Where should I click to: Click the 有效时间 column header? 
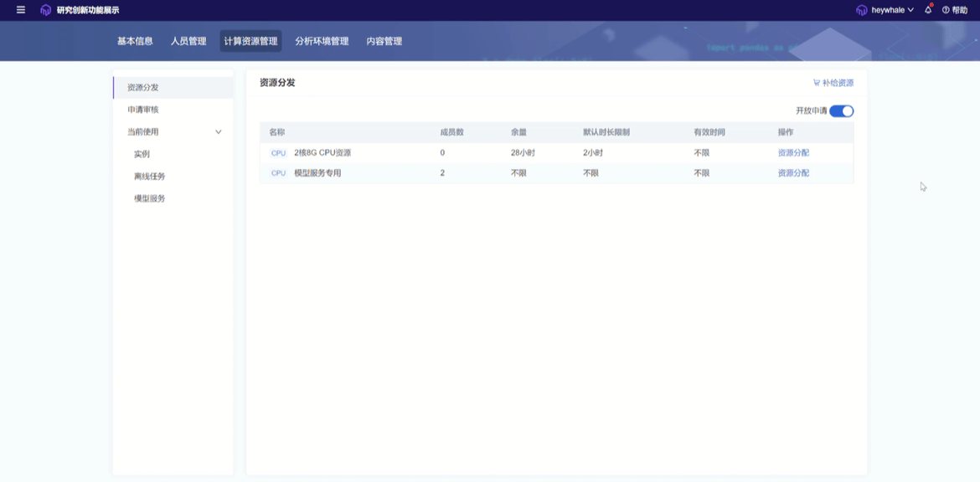pos(709,132)
